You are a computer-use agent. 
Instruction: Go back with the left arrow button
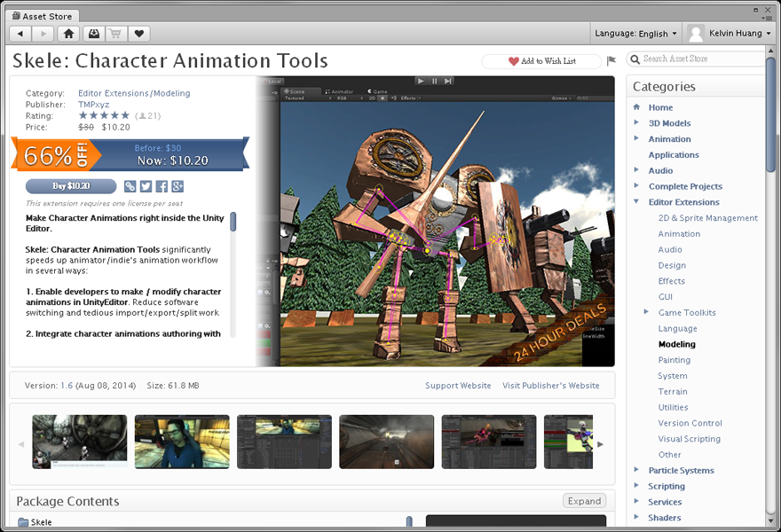point(20,34)
